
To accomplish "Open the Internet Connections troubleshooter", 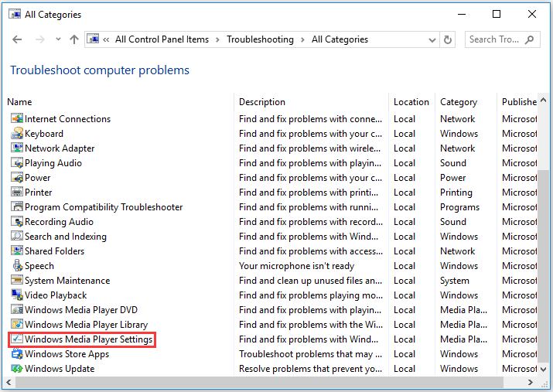I will click(x=68, y=119).
